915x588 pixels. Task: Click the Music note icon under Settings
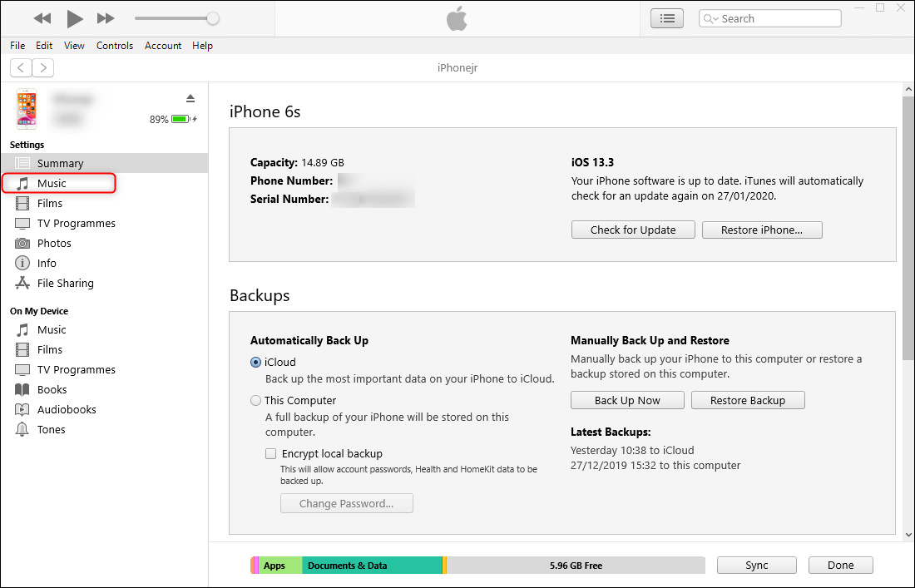22,184
